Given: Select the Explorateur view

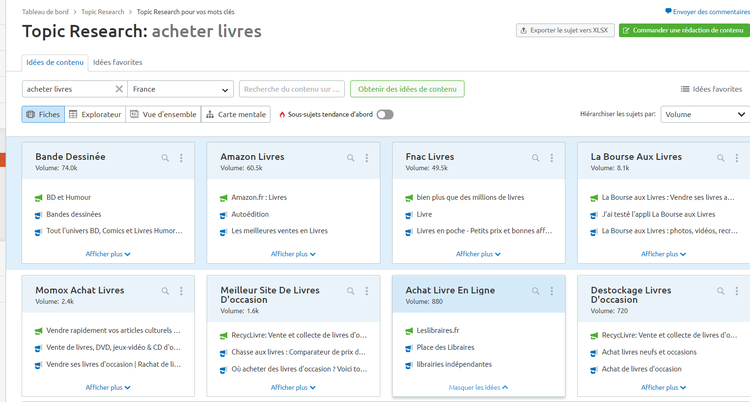Looking at the screenshot, I should tap(95, 114).
